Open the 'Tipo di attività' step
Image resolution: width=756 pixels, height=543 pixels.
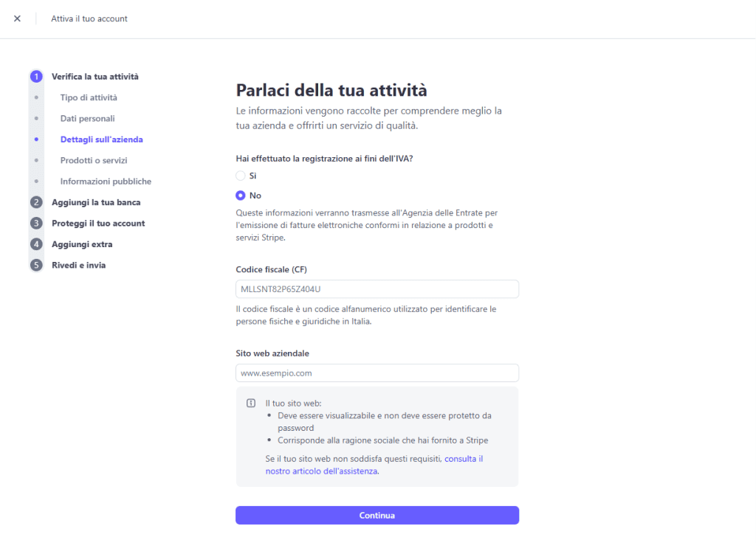click(x=89, y=97)
